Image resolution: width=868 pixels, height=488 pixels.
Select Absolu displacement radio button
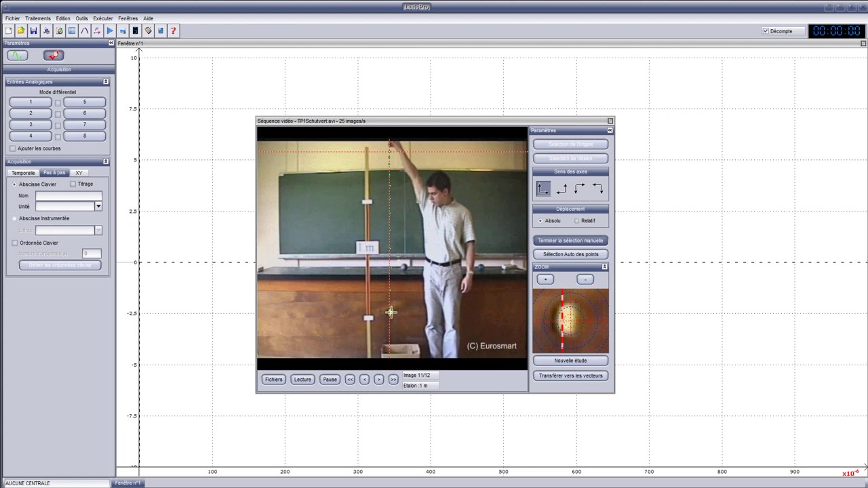pos(540,221)
